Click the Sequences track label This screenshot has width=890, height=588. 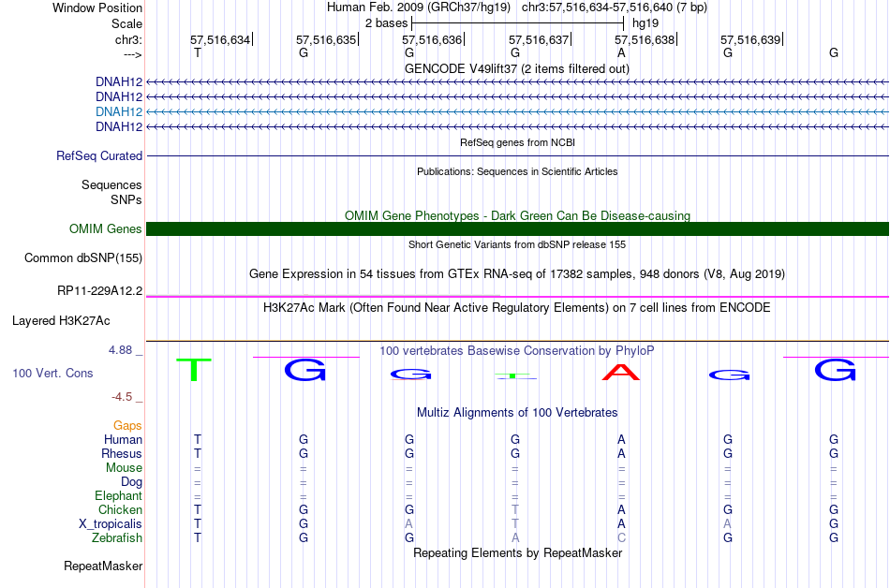[x=111, y=184]
